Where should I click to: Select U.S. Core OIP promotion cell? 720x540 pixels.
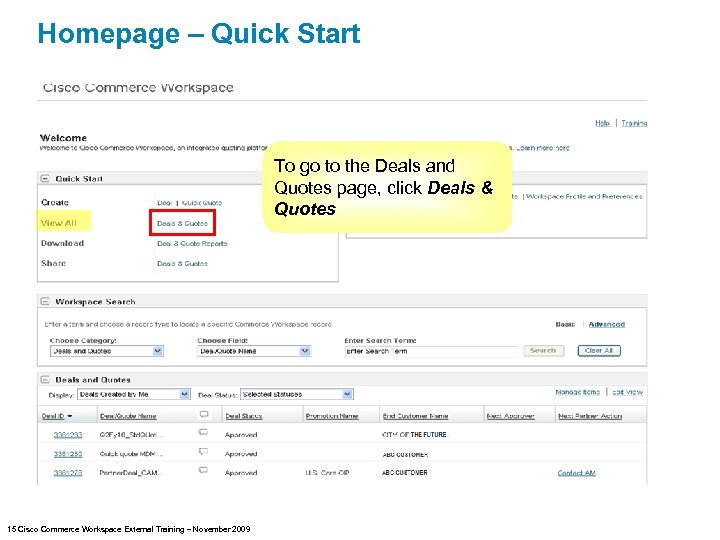[x=327, y=473]
